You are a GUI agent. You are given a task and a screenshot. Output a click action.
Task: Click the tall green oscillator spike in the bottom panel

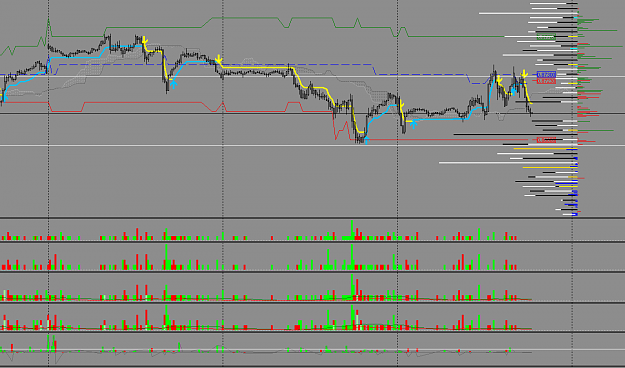49,343
